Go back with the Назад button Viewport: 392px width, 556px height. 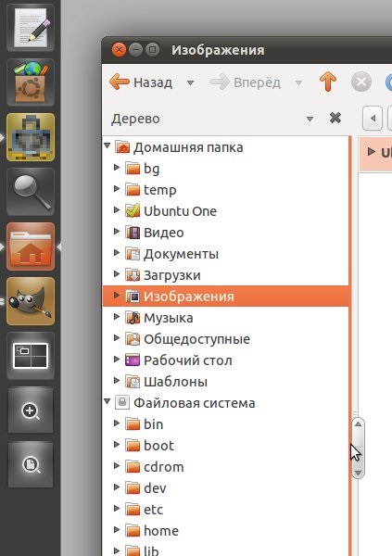141,82
